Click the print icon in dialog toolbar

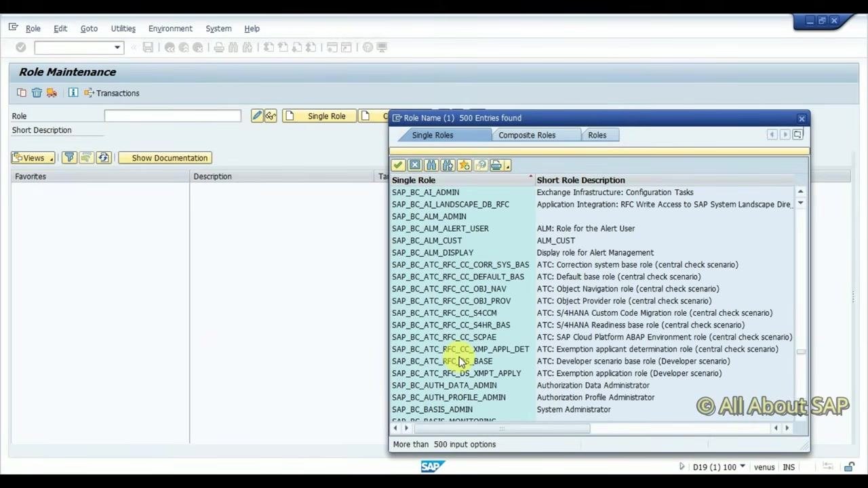pos(496,165)
